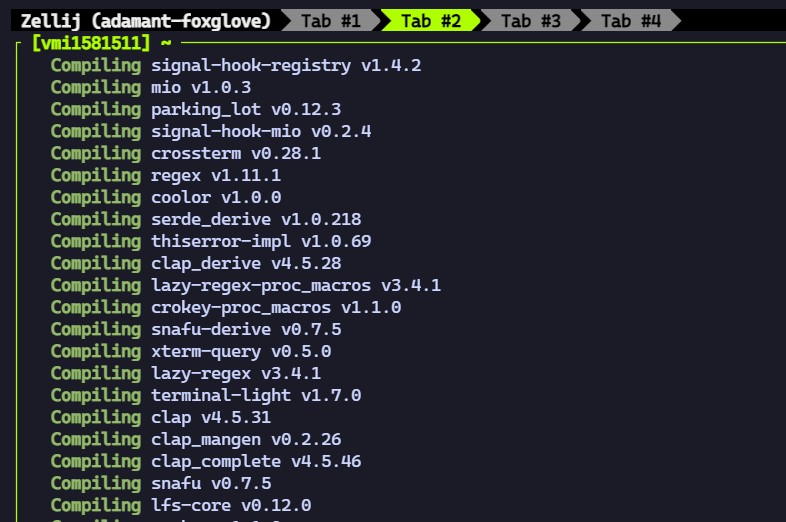Click the crossterm v0.28.1 line
The height and width of the screenshot is (522, 786).
tap(235, 153)
